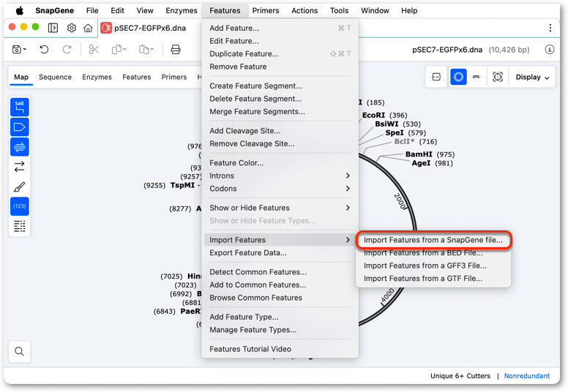Open the Primers menu in menu bar
Viewport: 568px width, 392px height.
(266, 10)
